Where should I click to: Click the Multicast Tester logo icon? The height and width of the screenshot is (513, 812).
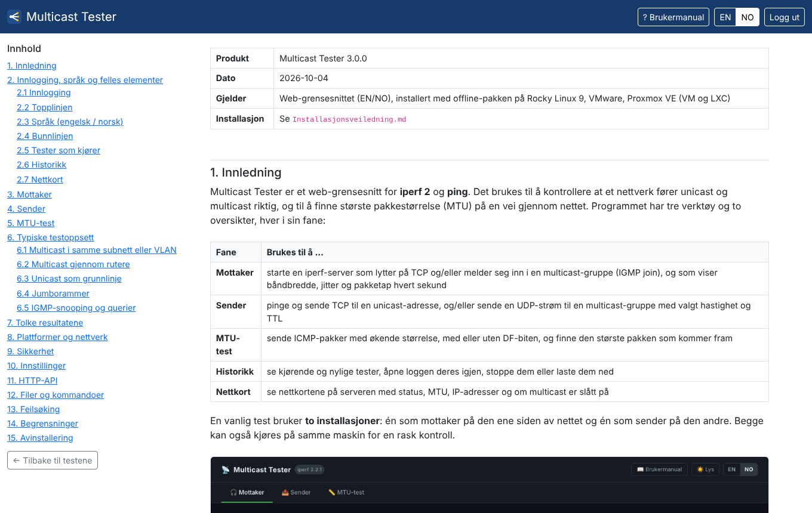(14, 17)
